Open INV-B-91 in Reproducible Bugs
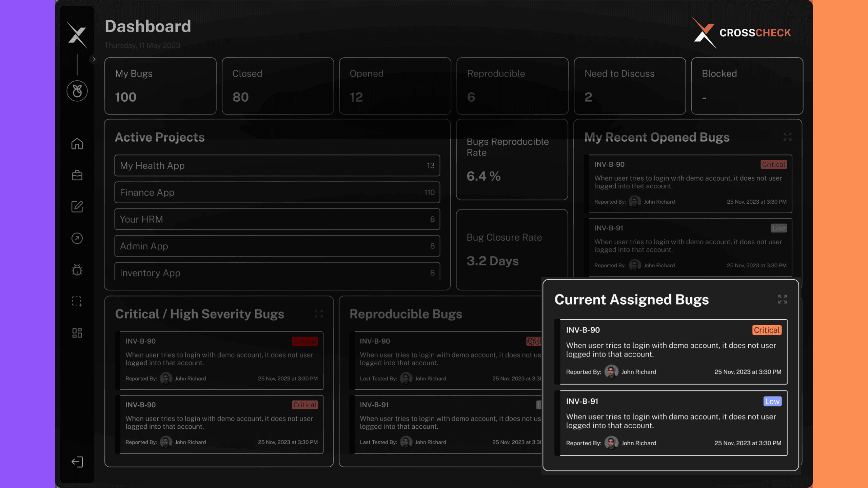 tap(446, 424)
